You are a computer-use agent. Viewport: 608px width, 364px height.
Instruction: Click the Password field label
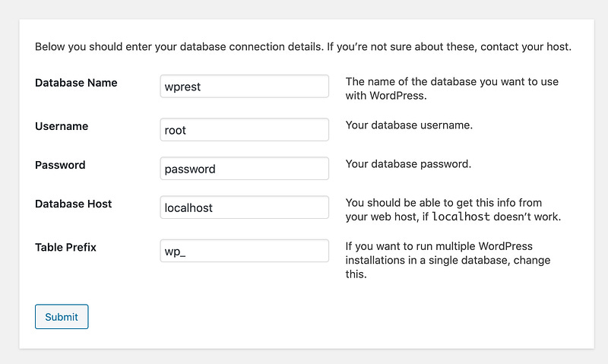point(60,165)
